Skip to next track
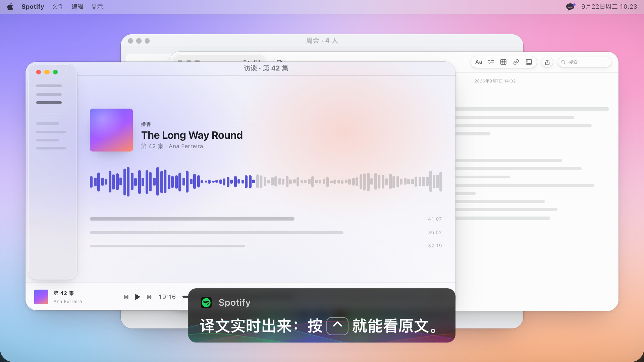 tap(149, 297)
